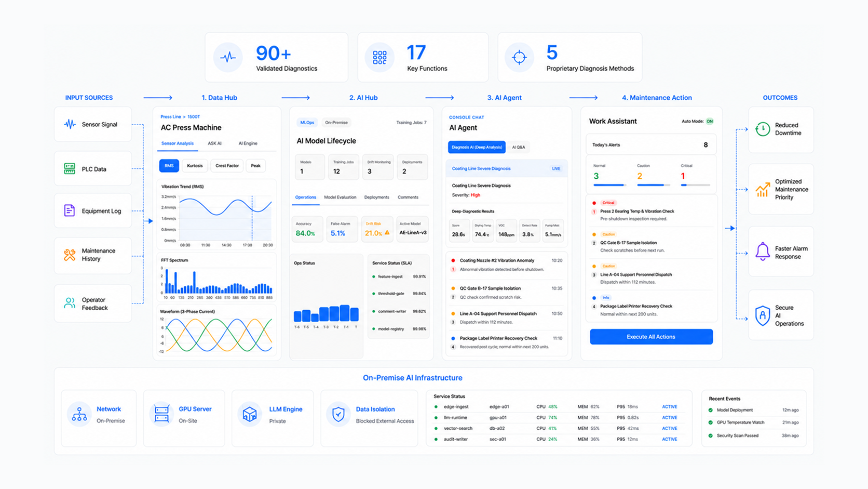868x489 pixels.
Task: Click the GPU Server icon
Action: (161, 414)
